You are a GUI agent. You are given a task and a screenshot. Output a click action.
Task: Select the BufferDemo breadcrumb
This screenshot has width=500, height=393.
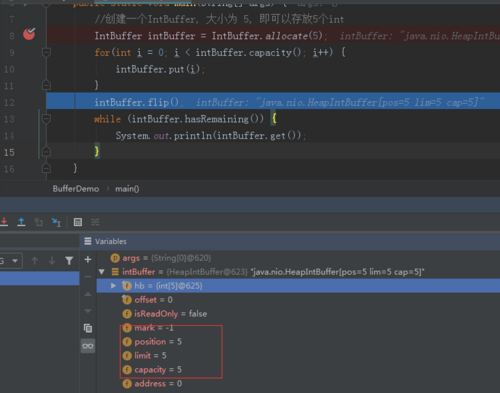(x=76, y=189)
